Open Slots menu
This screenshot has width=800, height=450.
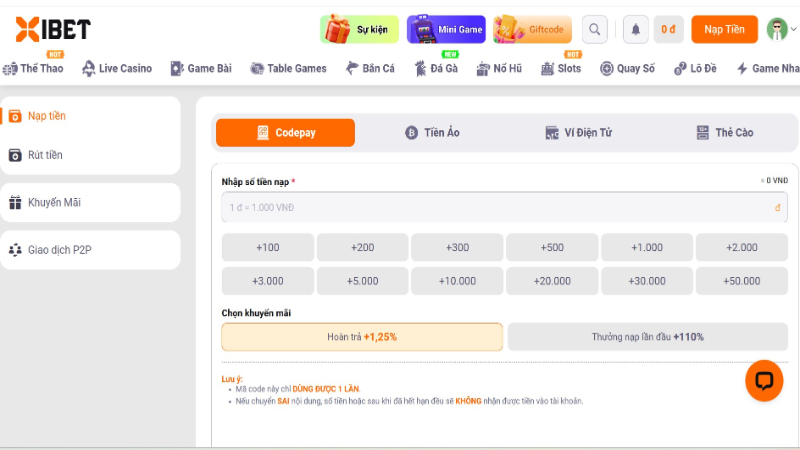tap(561, 68)
